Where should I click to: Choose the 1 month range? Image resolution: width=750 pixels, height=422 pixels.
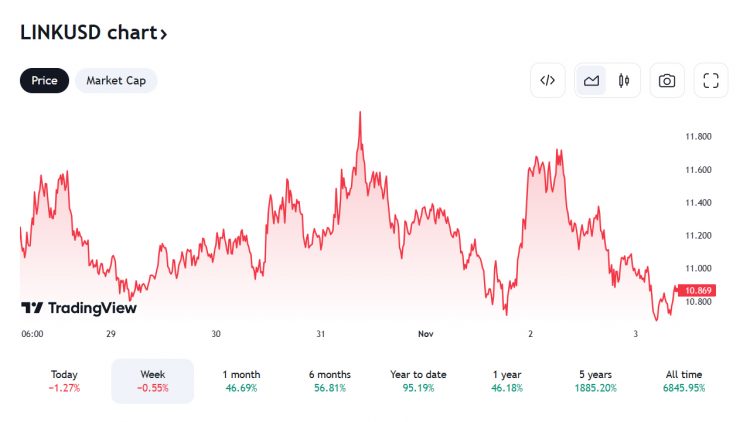(x=241, y=381)
